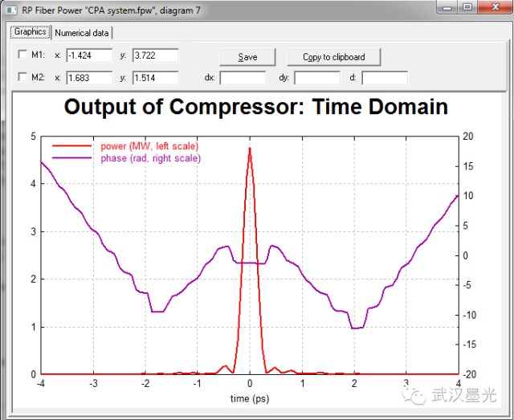Image resolution: width=514 pixels, height=420 pixels.
Task: Switch to the Graphics tab
Action: [30, 32]
